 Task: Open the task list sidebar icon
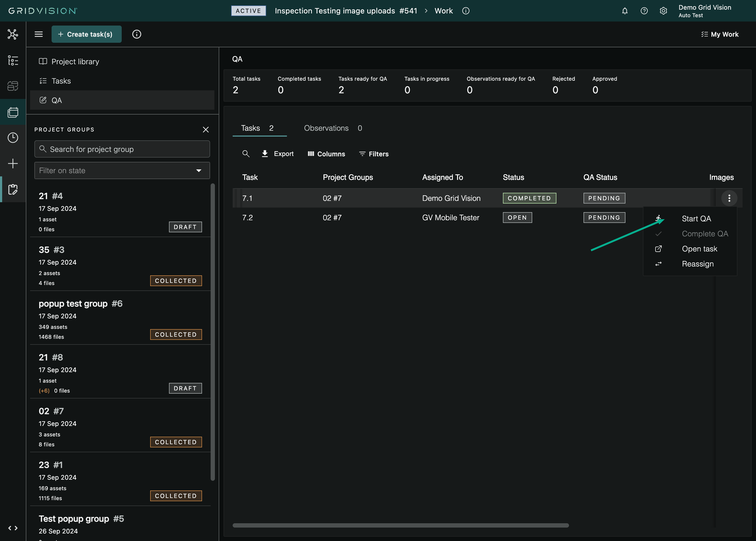13,60
